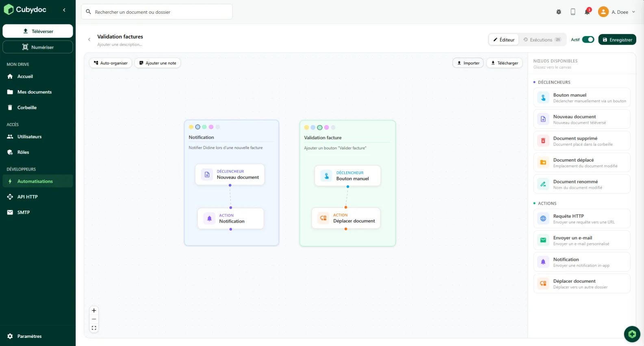644x346 pixels.
Task: Toggle the Actif switch off
Action: pyautogui.click(x=588, y=39)
